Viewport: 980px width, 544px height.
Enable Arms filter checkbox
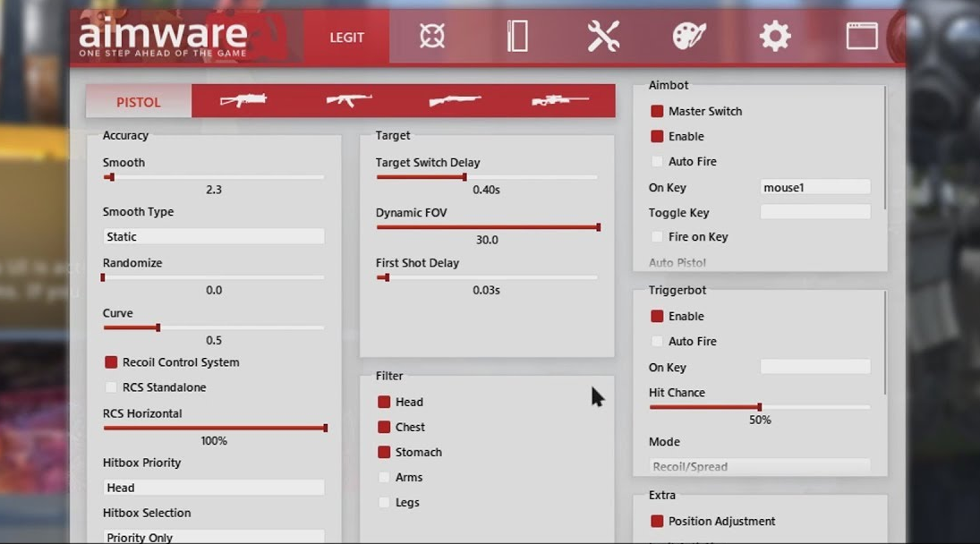(384, 477)
